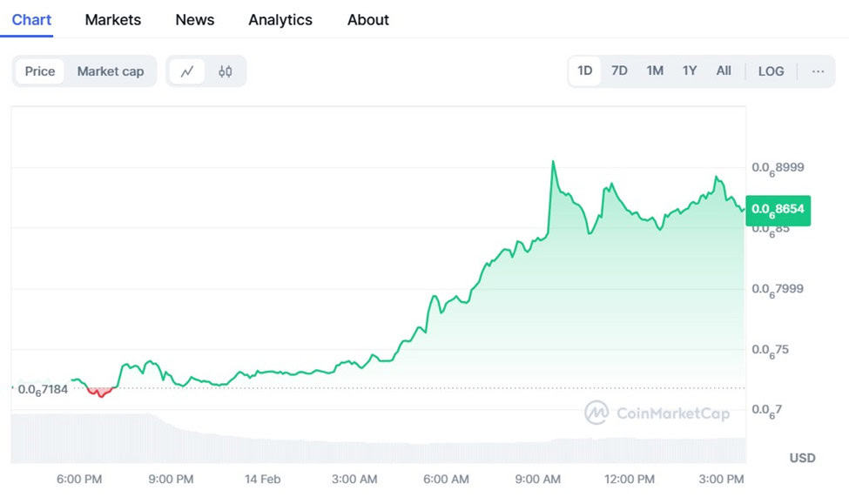Toggle chart to Market cap view
This screenshot has height=504, width=849.
(x=111, y=71)
